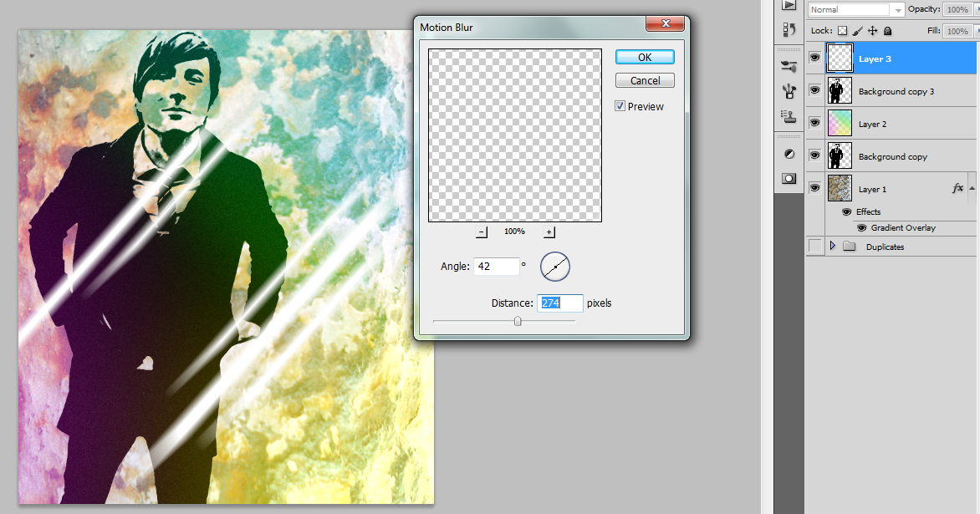Enable lock transparent pixels icon
Image resolution: width=980 pixels, height=514 pixels.
point(843,31)
